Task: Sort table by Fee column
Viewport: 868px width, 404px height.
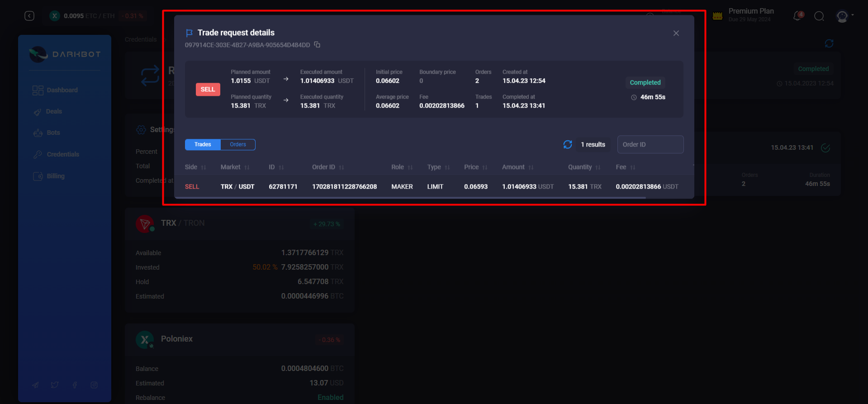Action: 626,167
